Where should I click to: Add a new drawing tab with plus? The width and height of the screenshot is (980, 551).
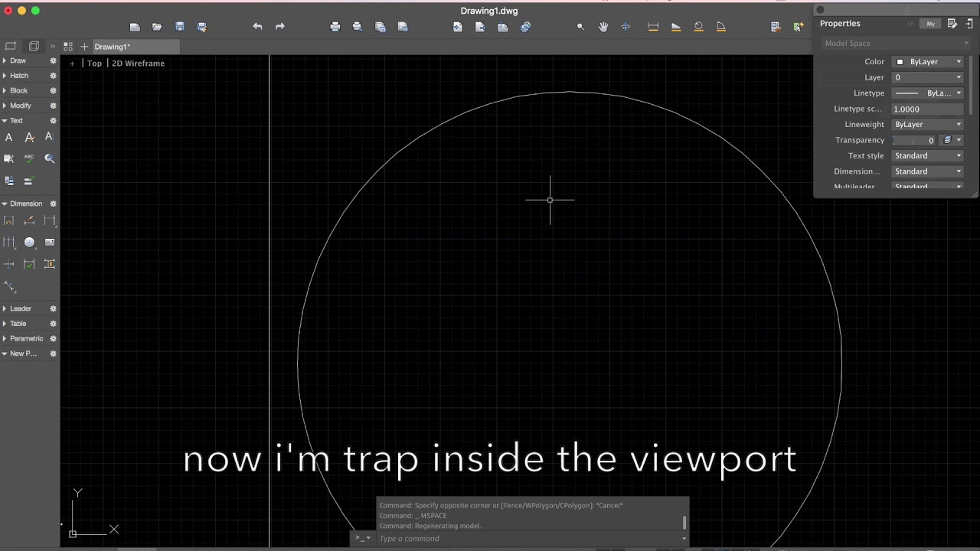click(x=84, y=47)
